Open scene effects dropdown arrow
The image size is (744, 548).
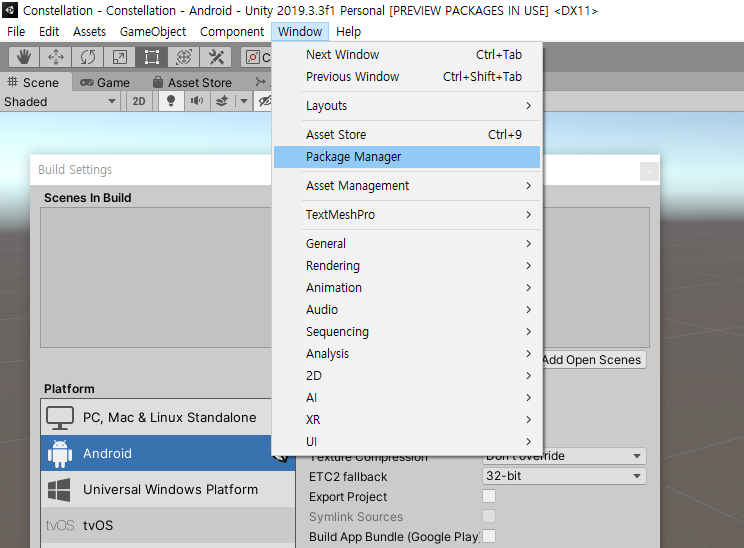(x=243, y=101)
